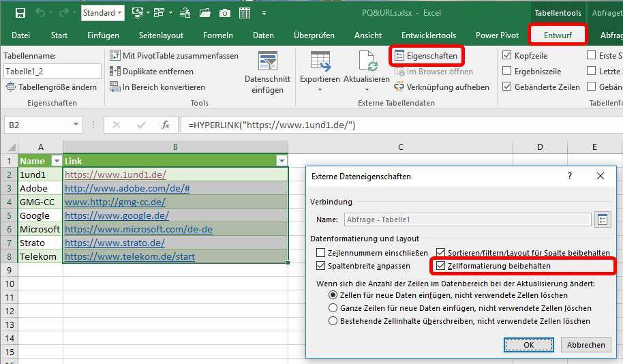Select Ganze Zeilen für neue Daten einfügen
This screenshot has height=364, width=623.
pyautogui.click(x=333, y=308)
